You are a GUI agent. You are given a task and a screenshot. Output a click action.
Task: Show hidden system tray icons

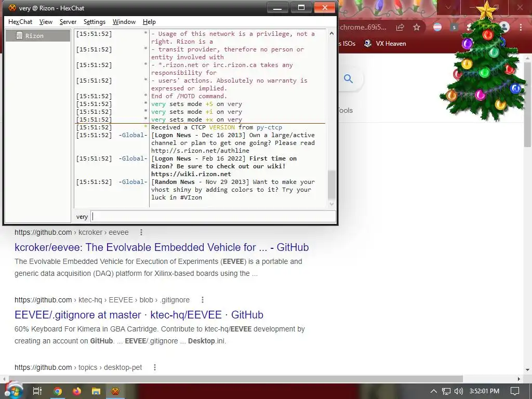434,391
